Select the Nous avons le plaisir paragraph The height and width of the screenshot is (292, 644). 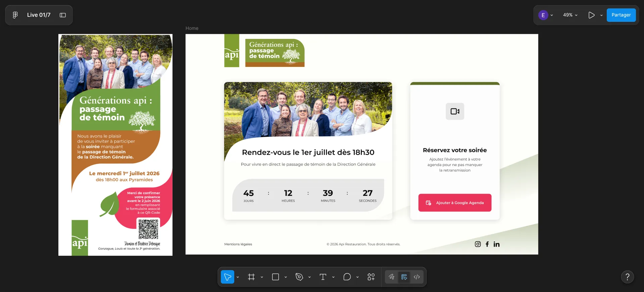pyautogui.click(x=106, y=147)
